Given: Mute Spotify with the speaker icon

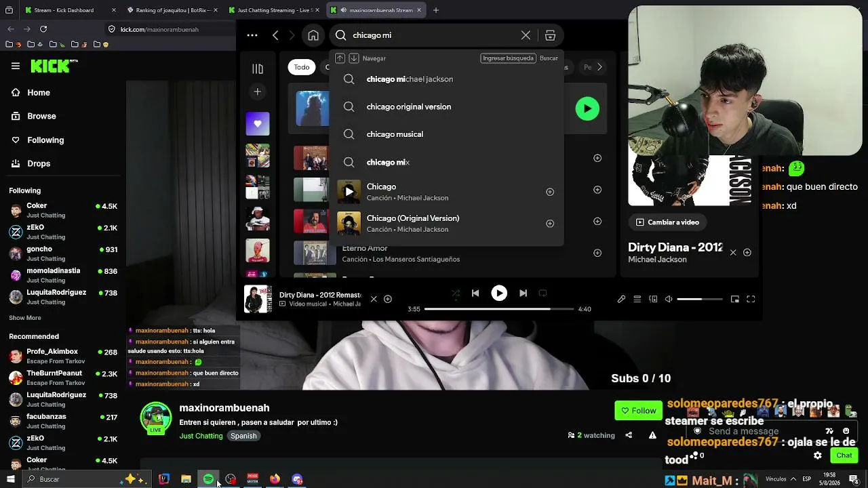Looking at the screenshot, I should click(669, 299).
